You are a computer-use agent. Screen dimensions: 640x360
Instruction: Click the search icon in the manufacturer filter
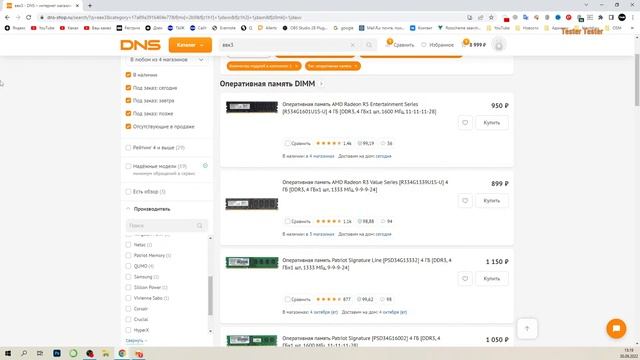tap(200, 226)
